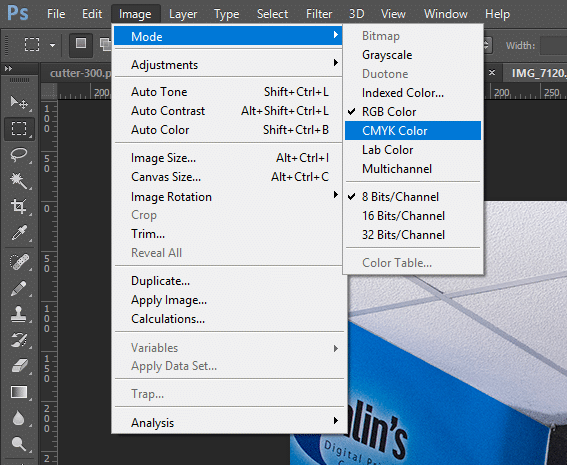Select the Gradient tool
Screen dimensions: 567x465
pyautogui.click(x=19, y=392)
